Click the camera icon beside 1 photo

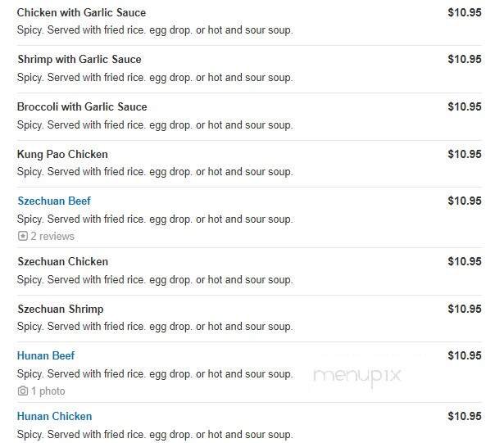(22, 391)
